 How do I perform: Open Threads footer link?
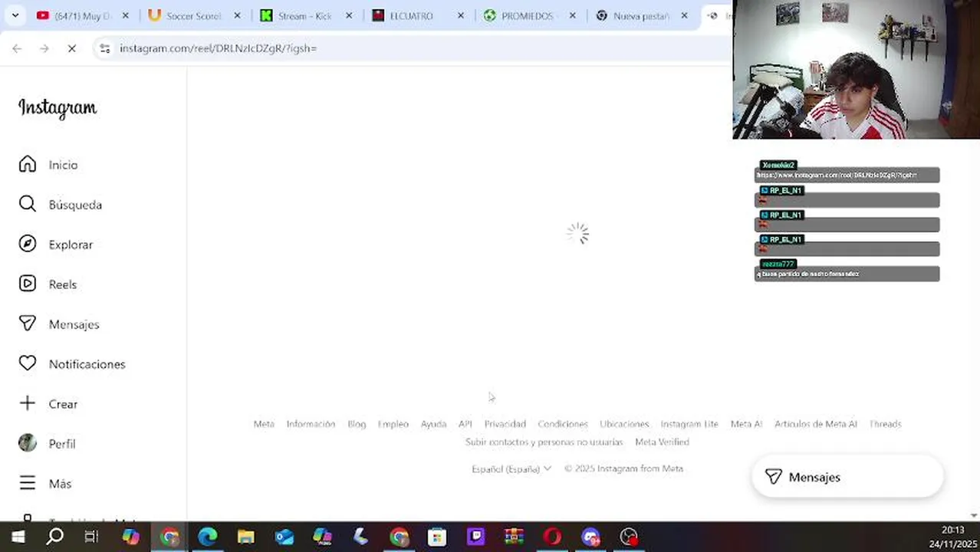[885, 424]
